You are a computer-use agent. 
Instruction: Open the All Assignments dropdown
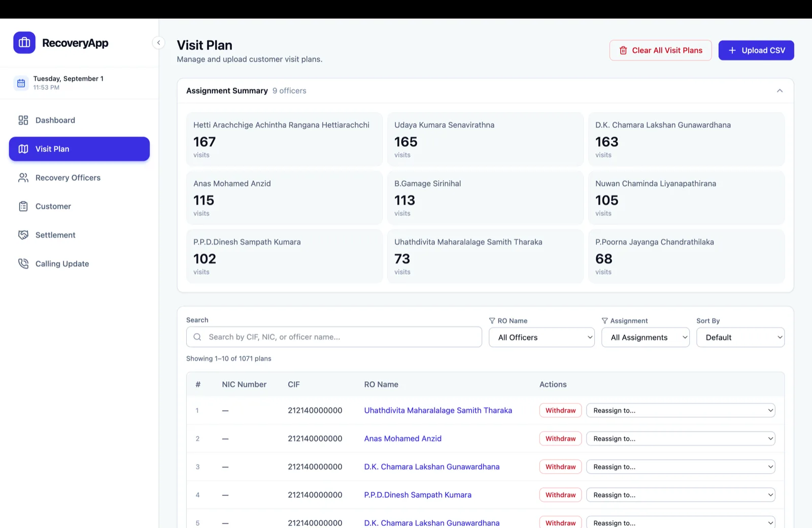coord(646,337)
